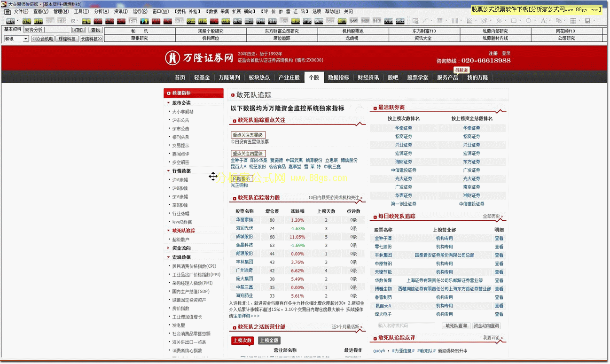Click the 登录 link in header
610x364 pixels.
click(506, 54)
